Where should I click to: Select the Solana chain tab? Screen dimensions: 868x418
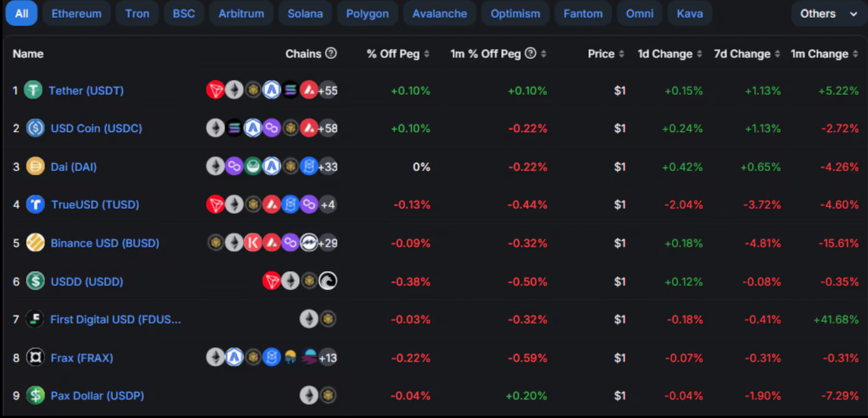tap(305, 14)
